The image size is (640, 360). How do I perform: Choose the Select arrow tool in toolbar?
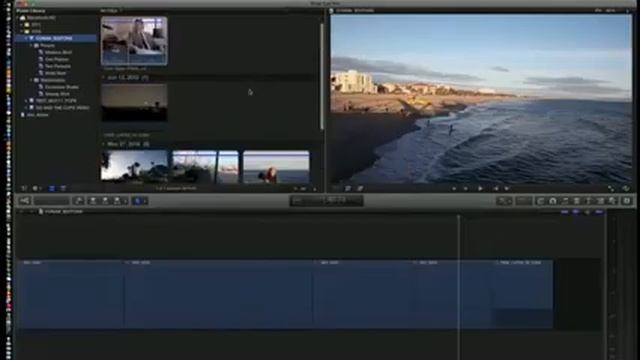[x=138, y=201]
